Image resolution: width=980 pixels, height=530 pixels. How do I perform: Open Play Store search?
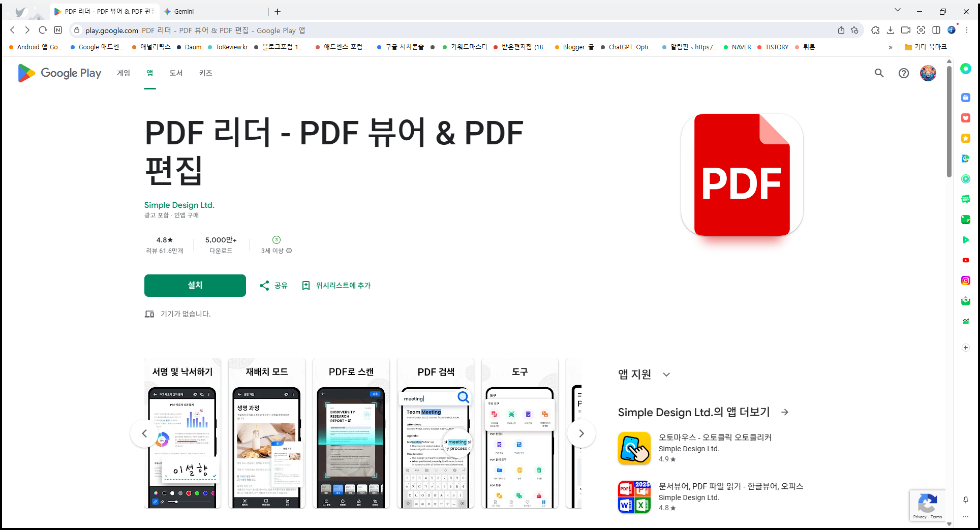pyautogui.click(x=879, y=73)
